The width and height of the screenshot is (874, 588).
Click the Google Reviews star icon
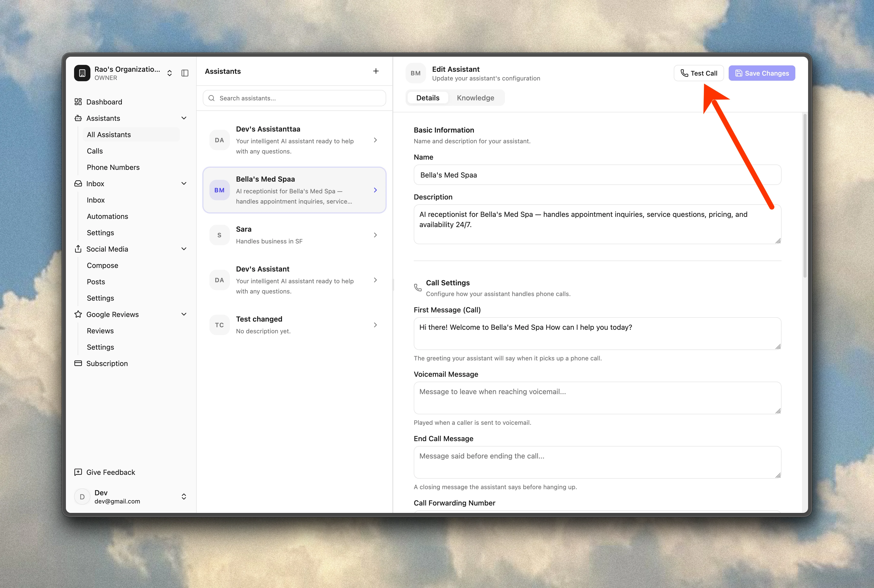(78, 314)
